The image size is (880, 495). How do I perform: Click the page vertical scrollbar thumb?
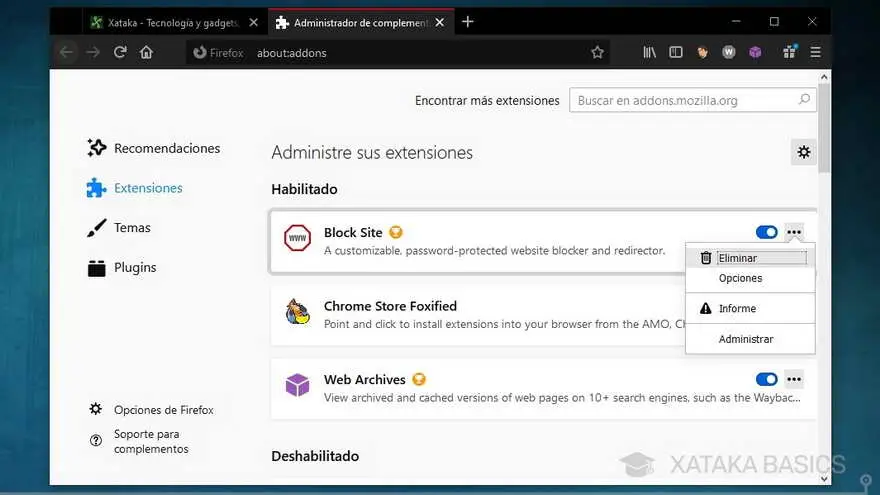point(824,129)
